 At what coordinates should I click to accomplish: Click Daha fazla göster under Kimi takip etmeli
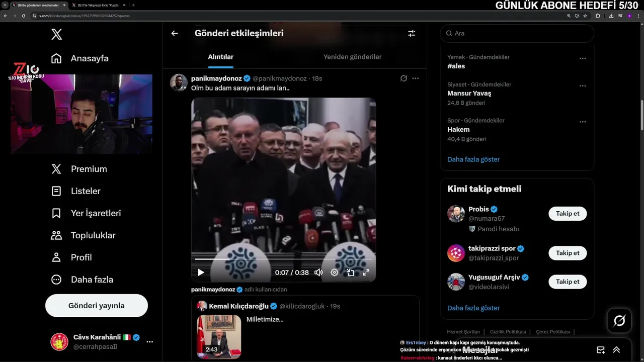473,308
